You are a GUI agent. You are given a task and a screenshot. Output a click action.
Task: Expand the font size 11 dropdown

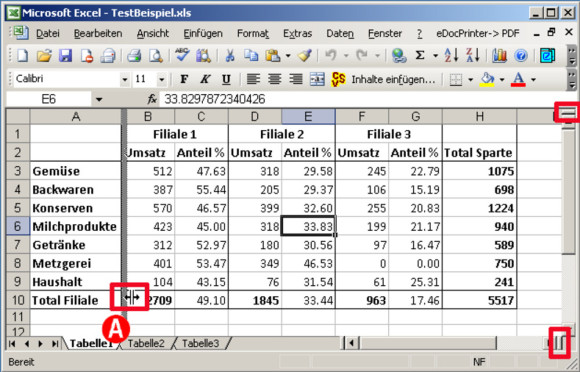point(161,79)
